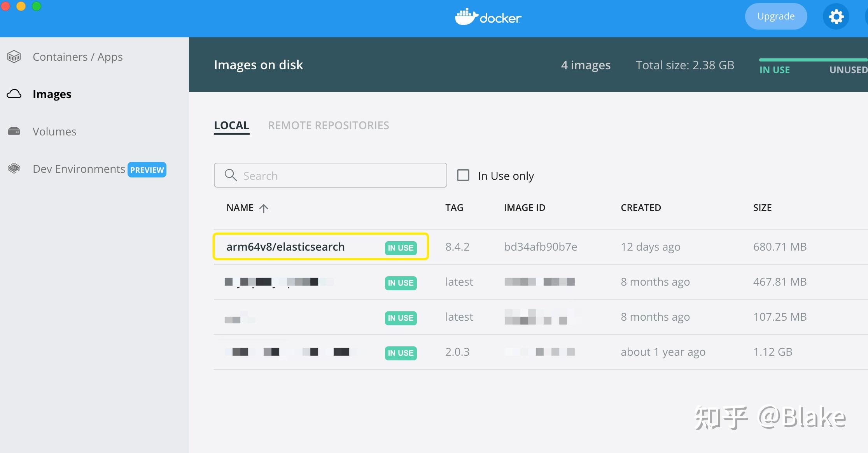Sort images by NAME column
Screen dimensions: 868x453
coord(240,207)
